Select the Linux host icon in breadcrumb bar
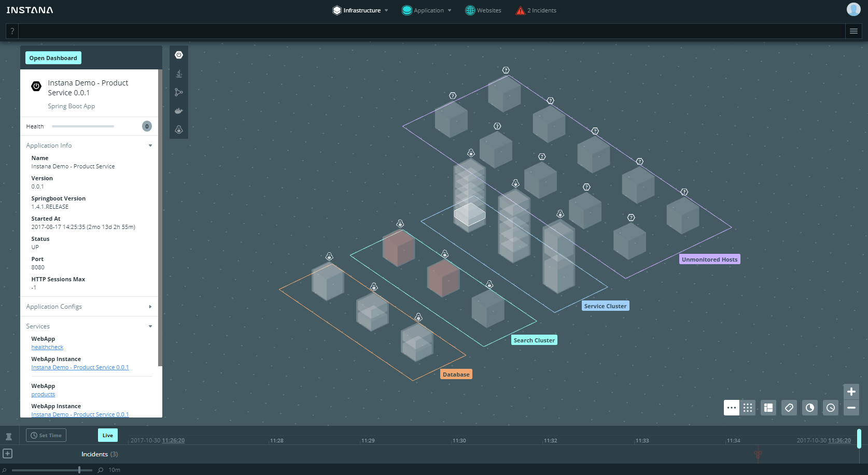The width and height of the screenshot is (868, 475). click(179, 129)
